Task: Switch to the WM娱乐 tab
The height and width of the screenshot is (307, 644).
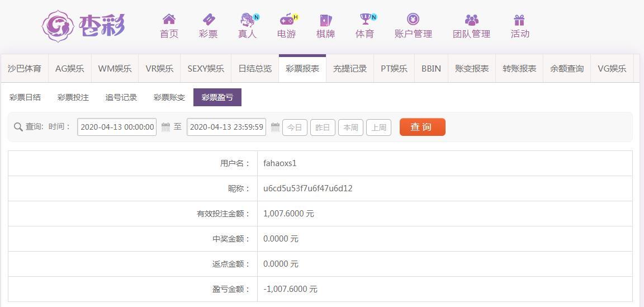Action: tap(115, 69)
